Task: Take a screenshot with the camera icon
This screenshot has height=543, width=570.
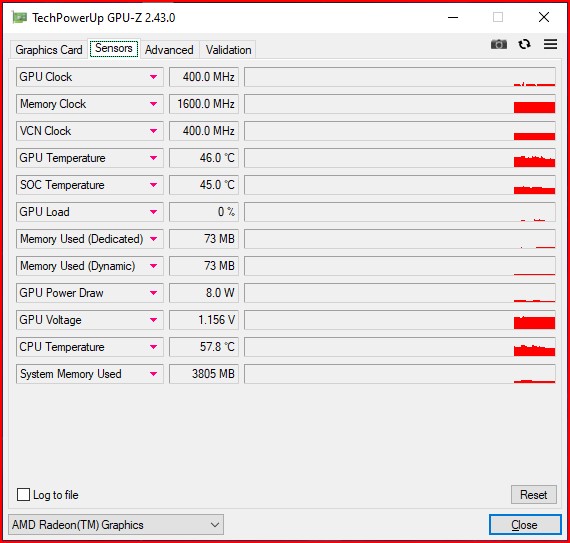Action: 498,44
